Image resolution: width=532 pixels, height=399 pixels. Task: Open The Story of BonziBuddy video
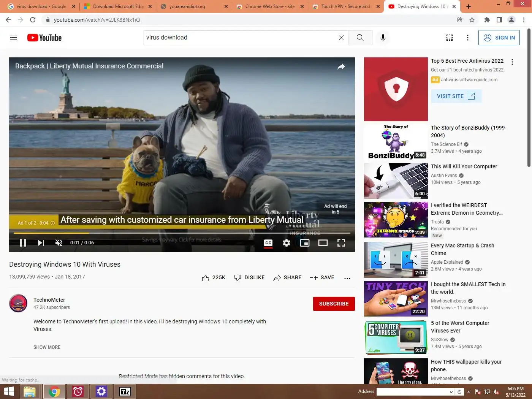click(x=469, y=131)
